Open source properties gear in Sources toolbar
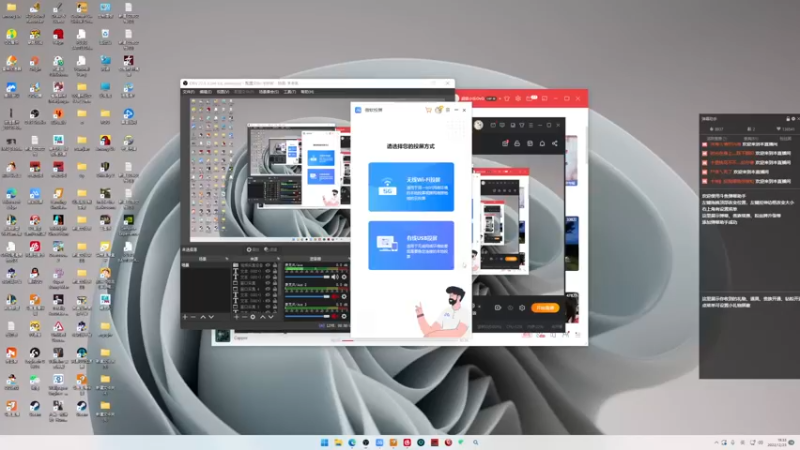The image size is (800, 450). click(x=253, y=317)
